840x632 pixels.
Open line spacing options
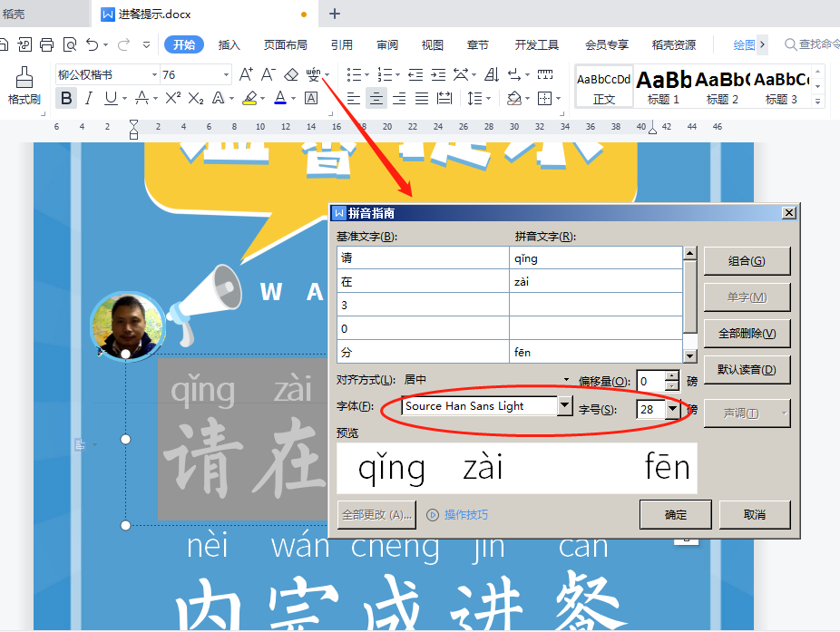[x=474, y=99]
